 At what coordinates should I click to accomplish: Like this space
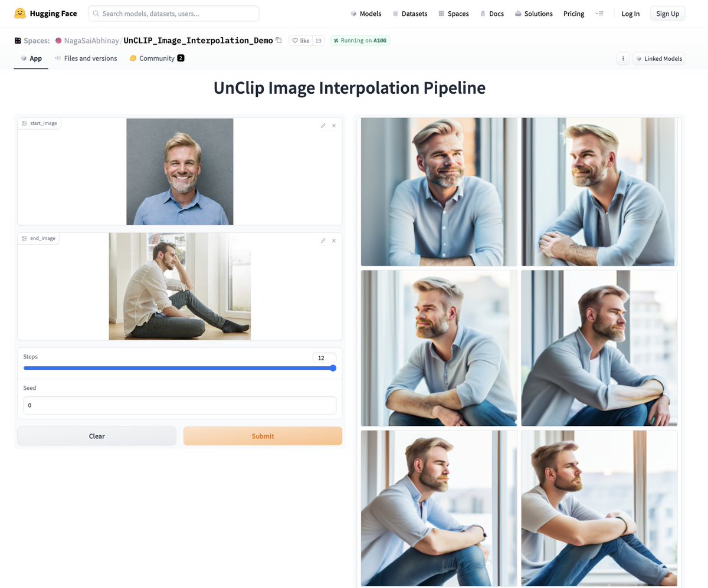tap(300, 41)
